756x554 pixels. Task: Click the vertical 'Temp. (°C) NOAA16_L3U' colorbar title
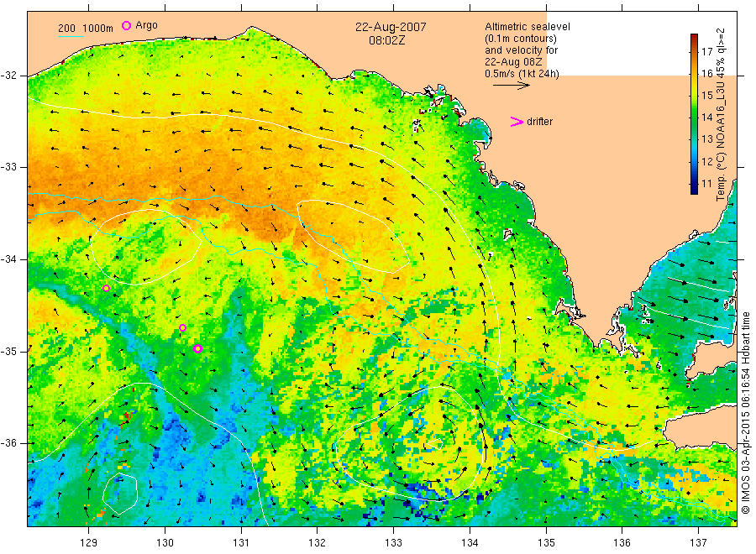721,114
